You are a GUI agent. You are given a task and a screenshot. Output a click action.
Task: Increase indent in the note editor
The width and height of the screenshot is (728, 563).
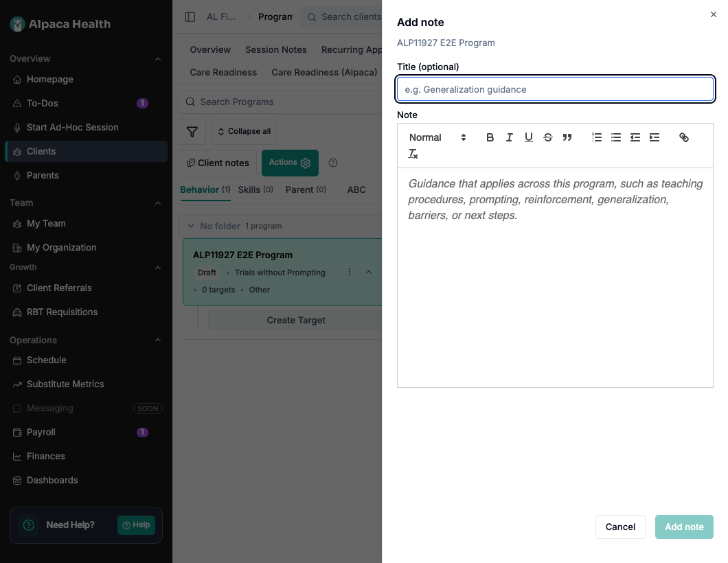click(x=655, y=137)
